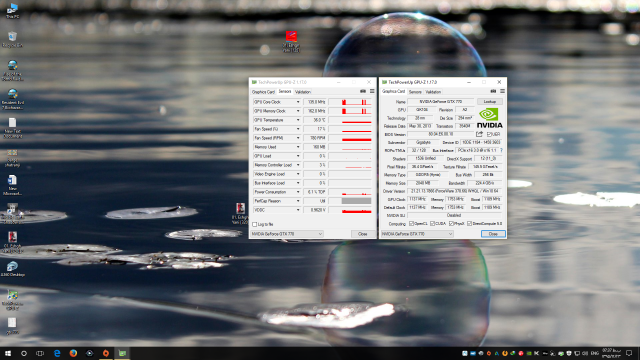Click the NVIDIA logo in GPU-Z
Viewport: 640px width, 360px height.
(489, 118)
